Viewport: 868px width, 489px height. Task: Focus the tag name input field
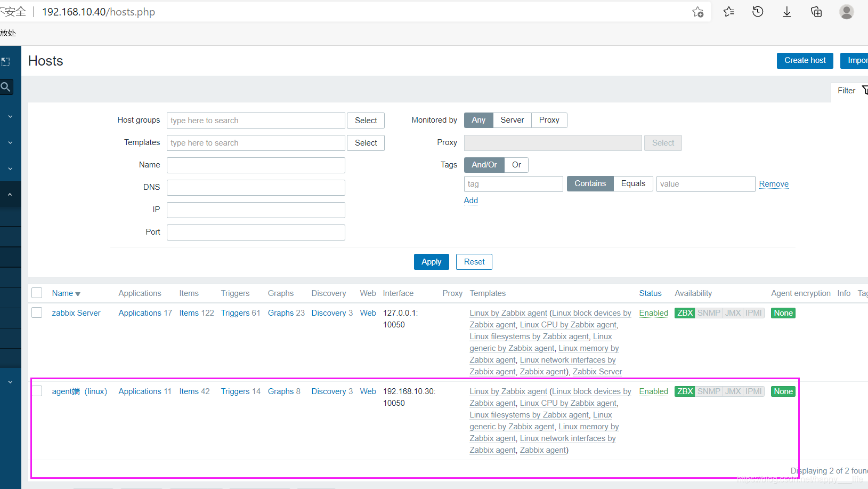(513, 184)
